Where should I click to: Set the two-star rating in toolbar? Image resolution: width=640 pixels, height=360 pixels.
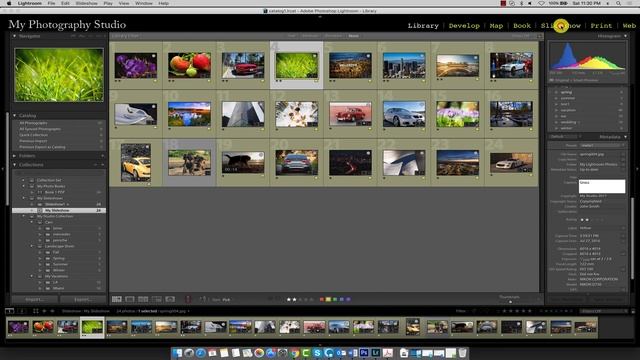294,300
